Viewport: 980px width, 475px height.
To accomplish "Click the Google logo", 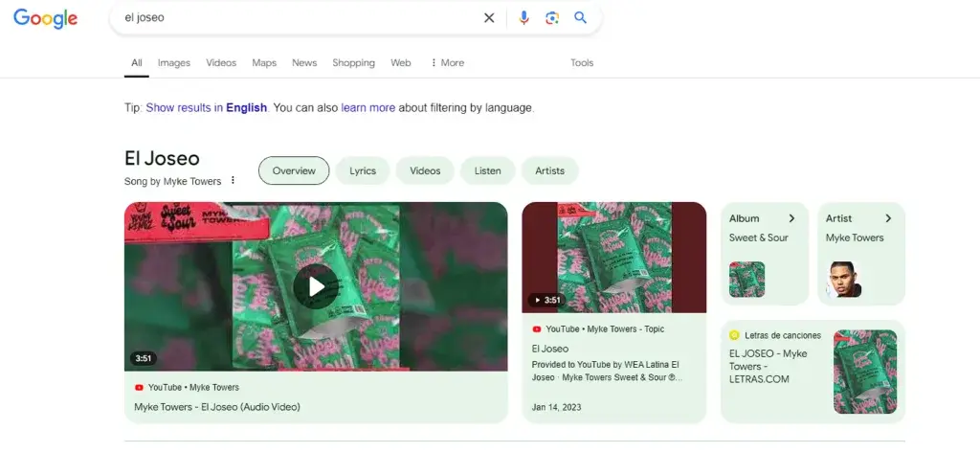I will click(x=45, y=18).
